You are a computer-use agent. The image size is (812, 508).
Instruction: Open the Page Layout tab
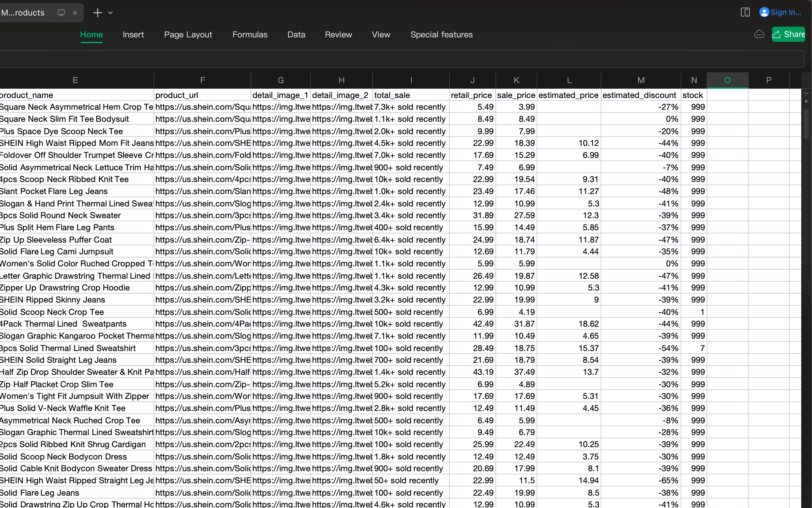[188, 34]
